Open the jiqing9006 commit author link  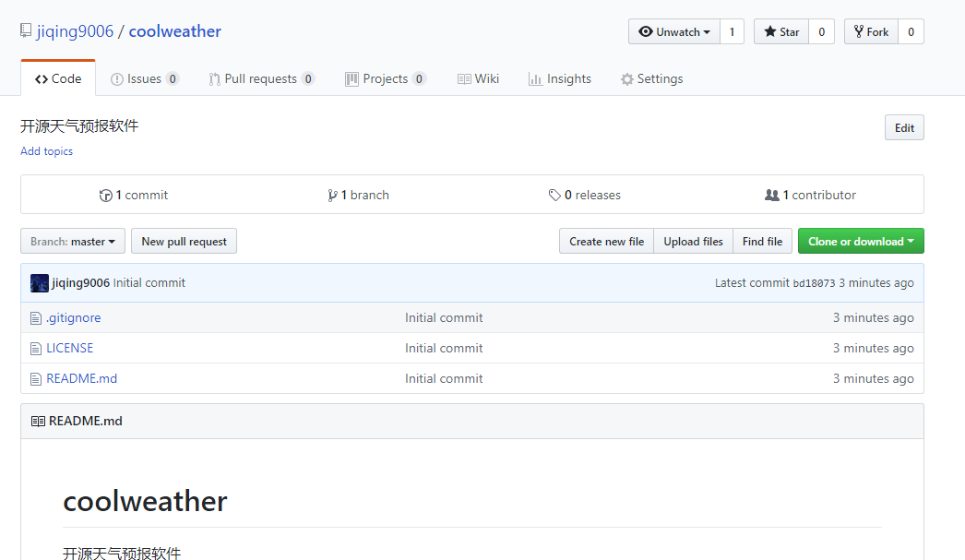[80, 283]
